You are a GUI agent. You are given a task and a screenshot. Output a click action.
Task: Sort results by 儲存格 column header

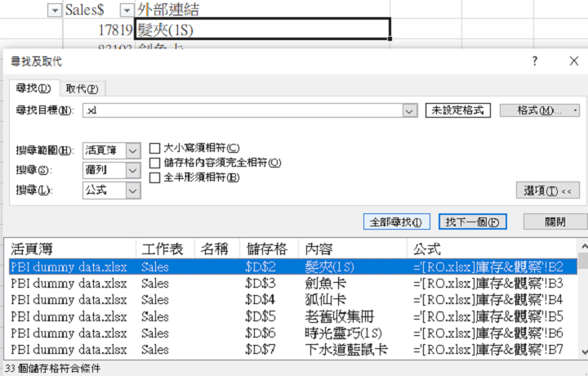266,248
